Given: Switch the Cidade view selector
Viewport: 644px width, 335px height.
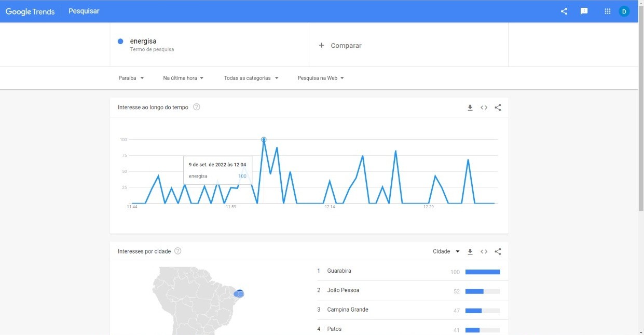Looking at the screenshot, I should pos(445,251).
